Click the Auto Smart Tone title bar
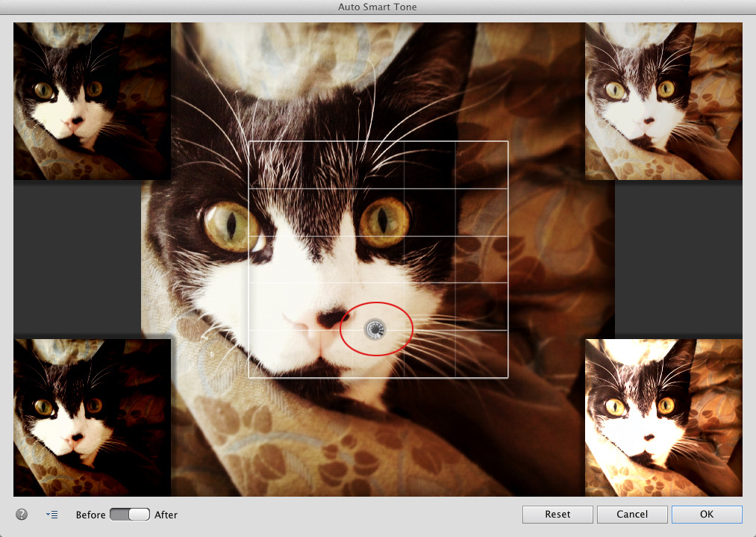 click(x=378, y=7)
